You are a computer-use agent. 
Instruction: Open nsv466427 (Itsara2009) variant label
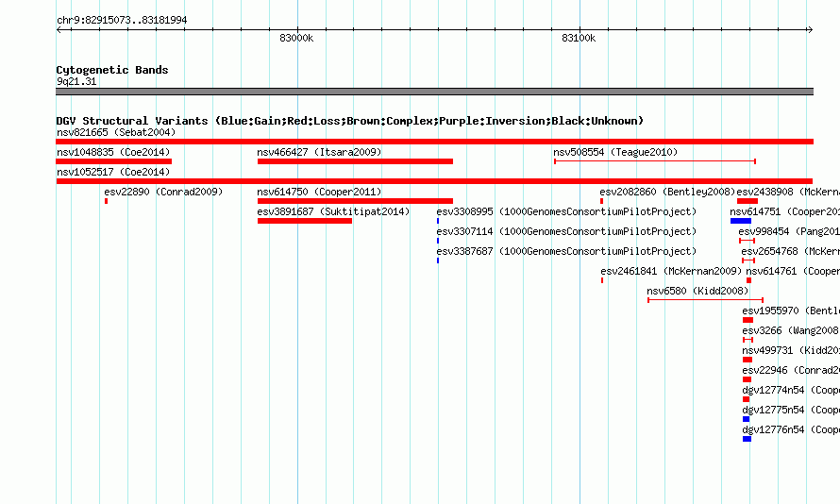coord(319,152)
